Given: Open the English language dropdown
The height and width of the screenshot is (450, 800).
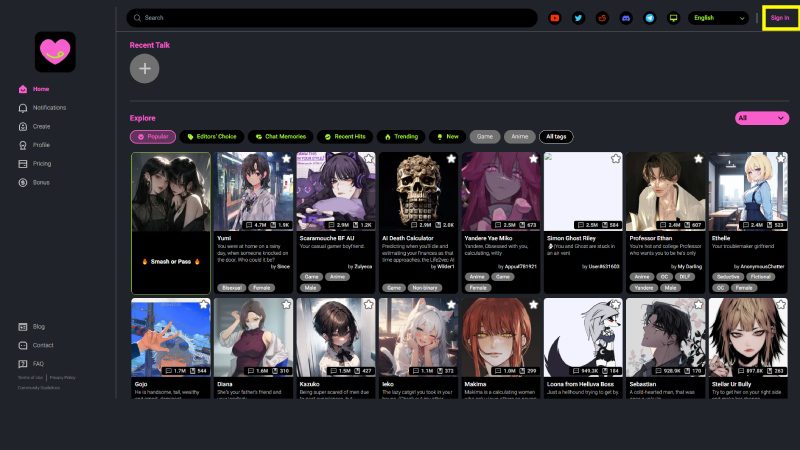Looking at the screenshot, I should click(x=718, y=18).
